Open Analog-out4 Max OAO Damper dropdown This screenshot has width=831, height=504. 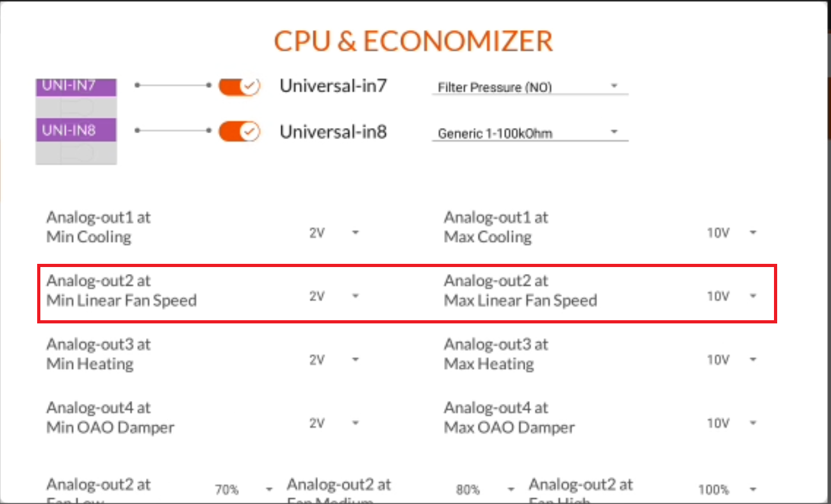click(x=753, y=423)
